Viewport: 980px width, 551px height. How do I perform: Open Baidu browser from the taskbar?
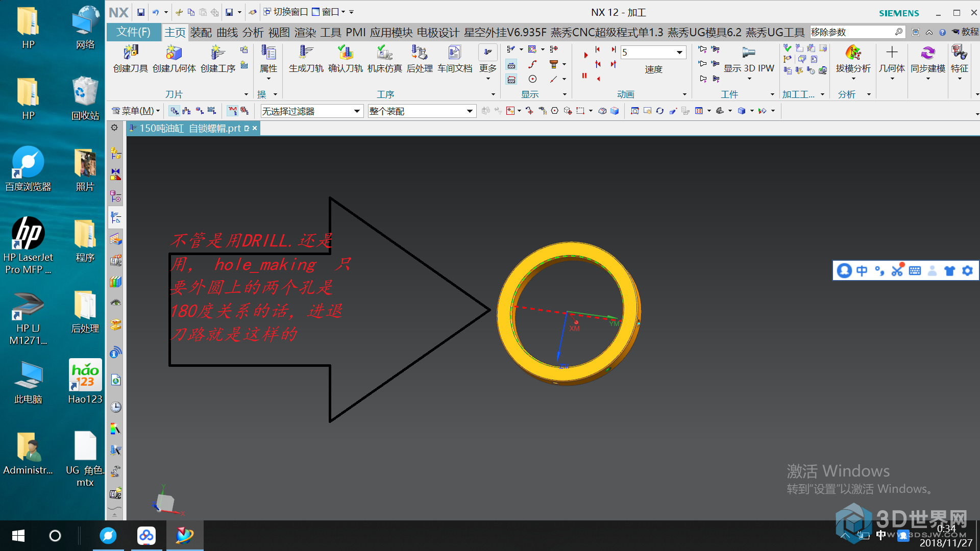[x=108, y=536]
